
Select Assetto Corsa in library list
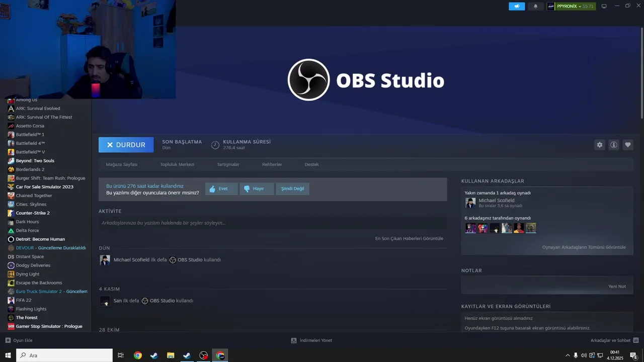30,126
